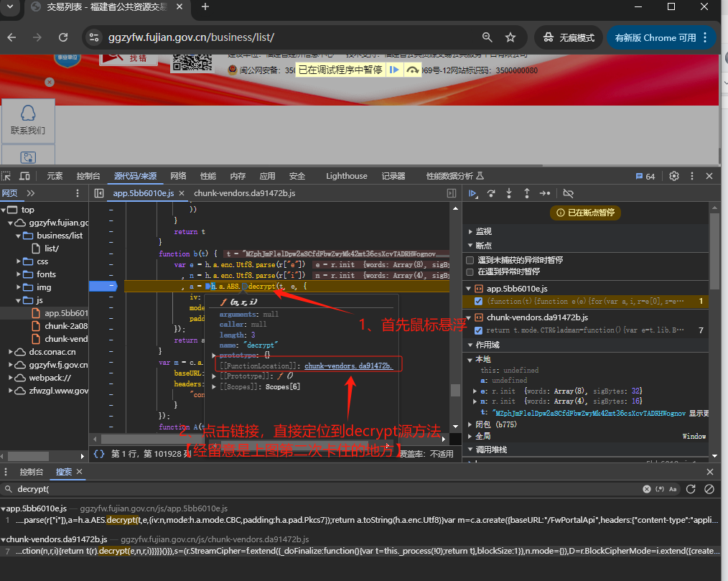Toggle pause on caught exceptions

(x=470, y=271)
